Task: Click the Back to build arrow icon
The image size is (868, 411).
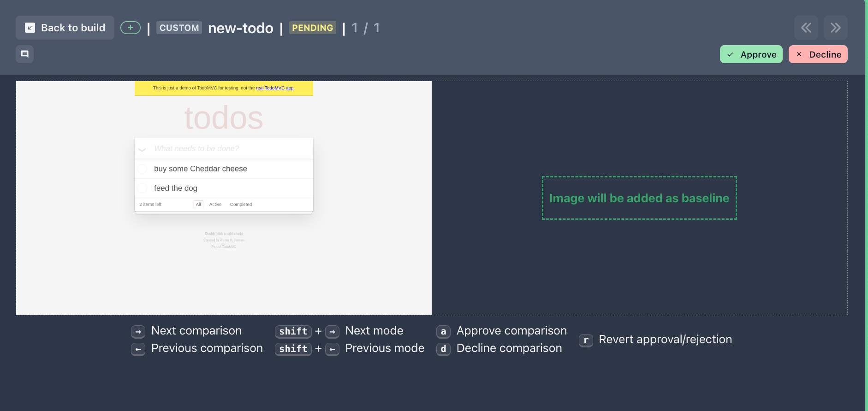Action: 30,28
